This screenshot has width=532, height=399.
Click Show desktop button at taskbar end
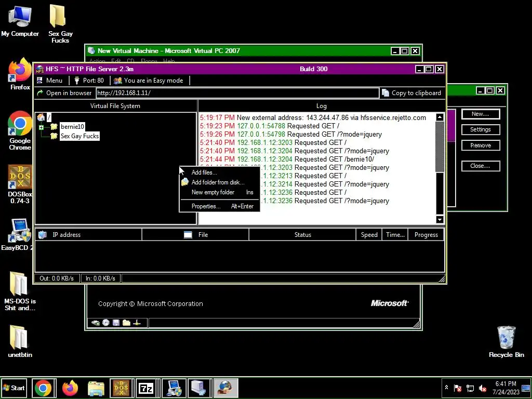[x=526, y=388]
